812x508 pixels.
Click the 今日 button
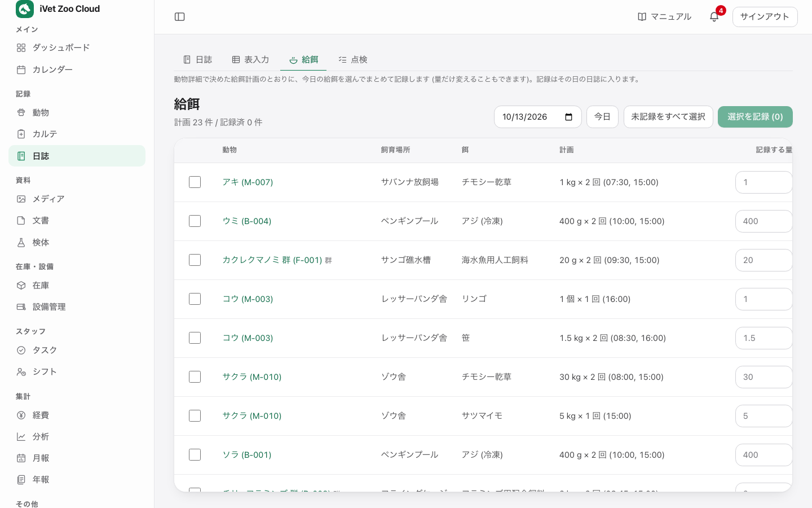(602, 117)
